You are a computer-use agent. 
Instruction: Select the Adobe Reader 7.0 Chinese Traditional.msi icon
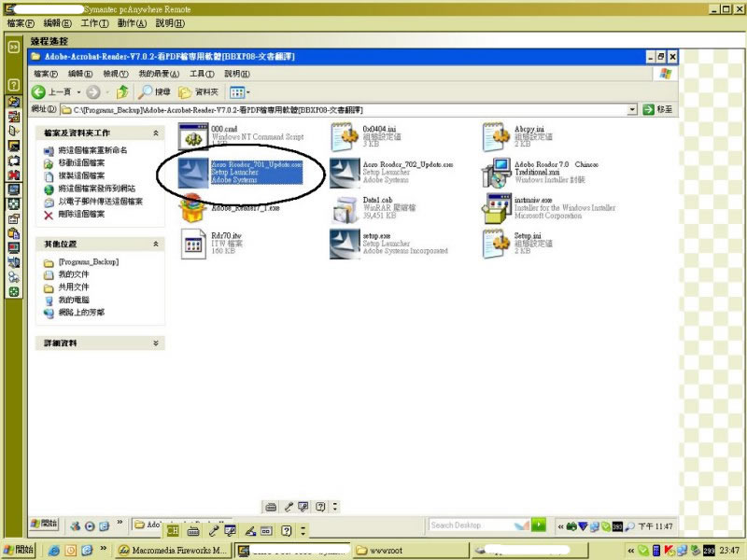click(496, 173)
